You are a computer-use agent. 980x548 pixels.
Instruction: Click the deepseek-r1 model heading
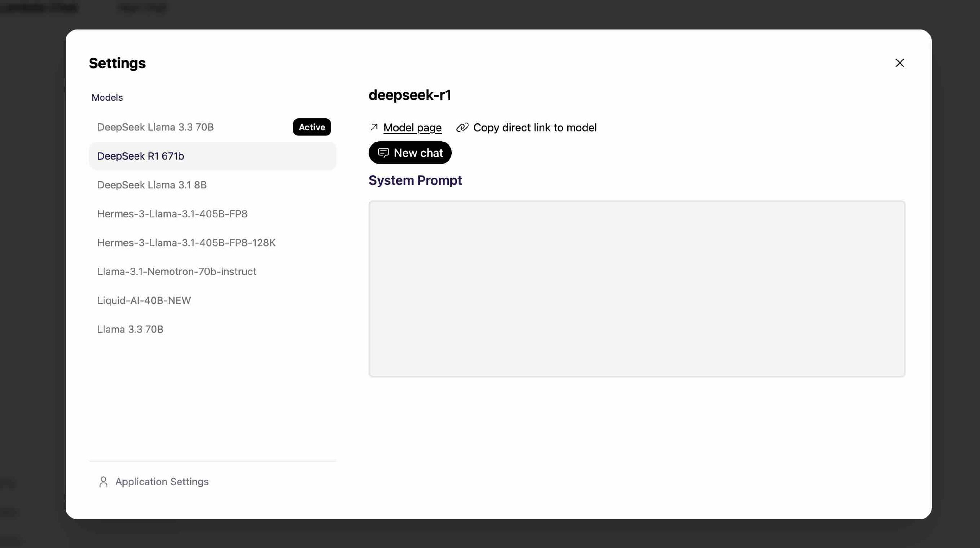410,95
